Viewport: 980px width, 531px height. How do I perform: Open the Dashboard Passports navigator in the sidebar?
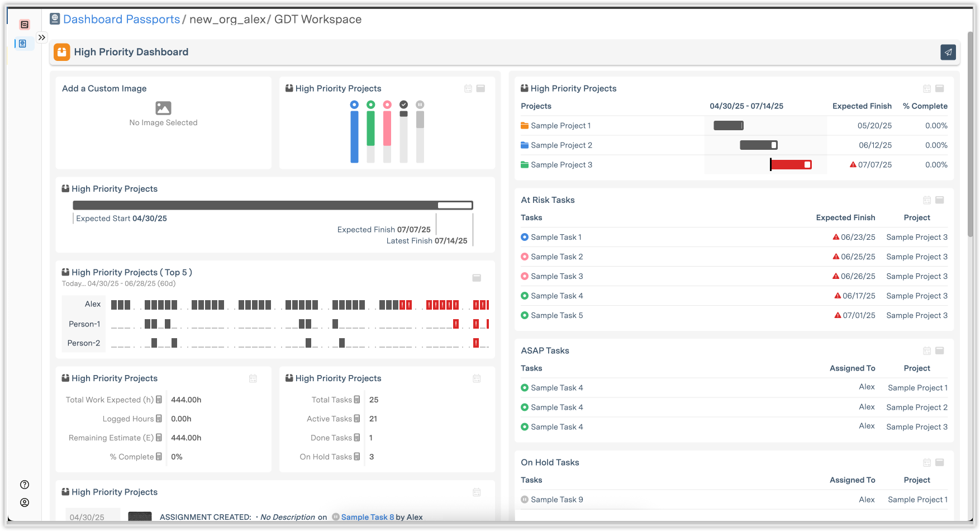tap(22, 44)
